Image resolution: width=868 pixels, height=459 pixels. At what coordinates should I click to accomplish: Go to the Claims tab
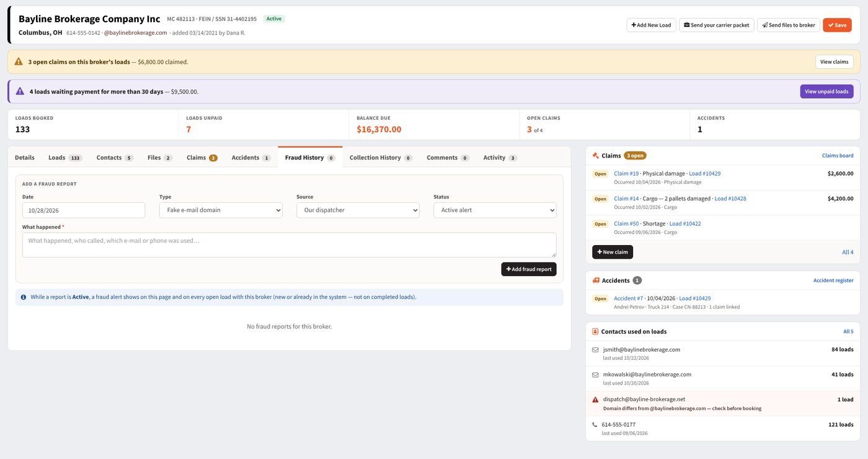tap(202, 158)
